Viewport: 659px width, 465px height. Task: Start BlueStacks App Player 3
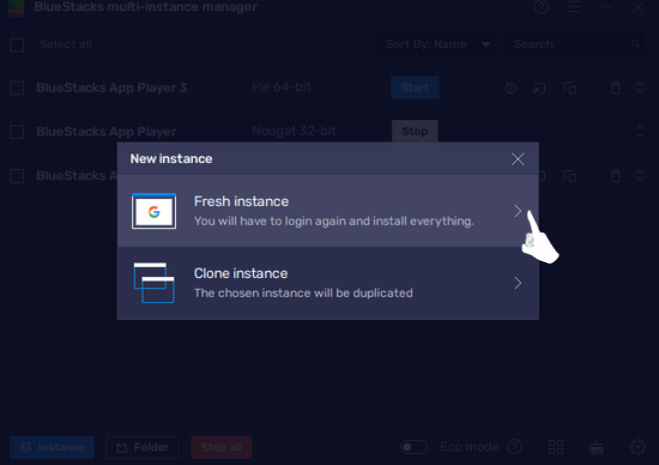[415, 87]
